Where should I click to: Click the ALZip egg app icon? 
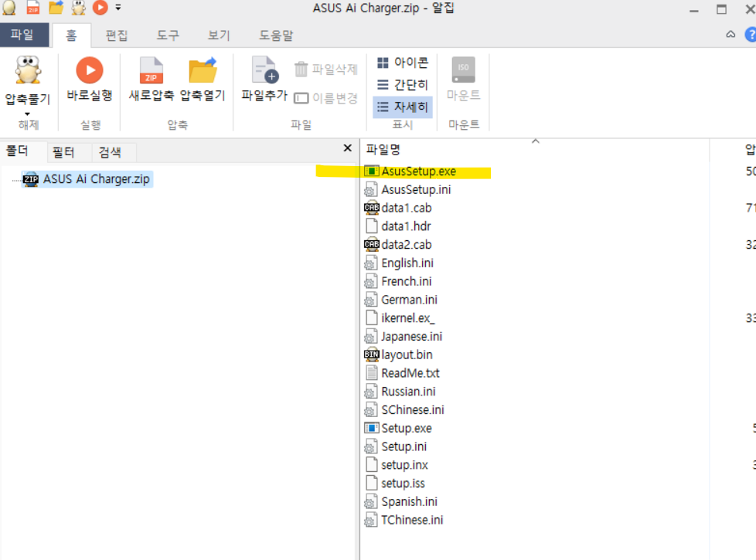[x=9, y=7]
